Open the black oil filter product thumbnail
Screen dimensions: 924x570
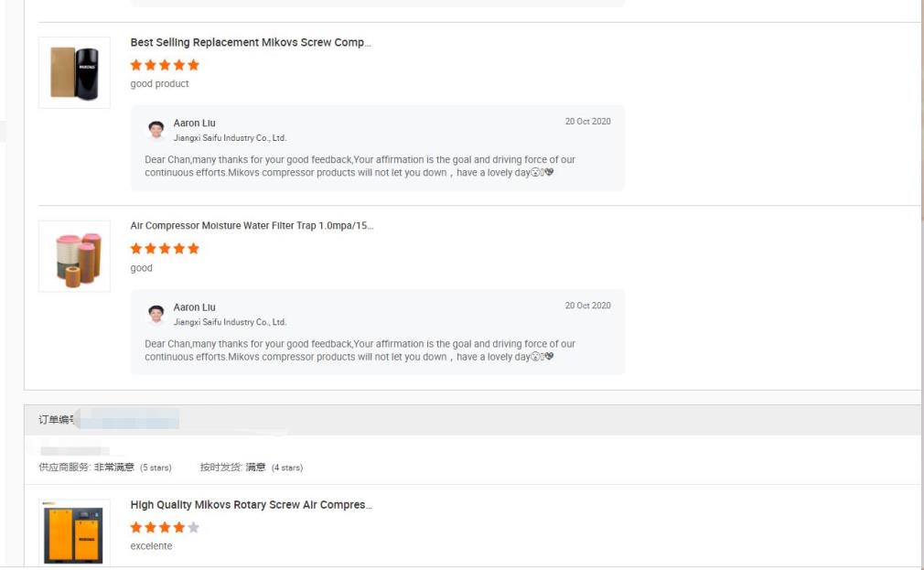[x=74, y=73]
